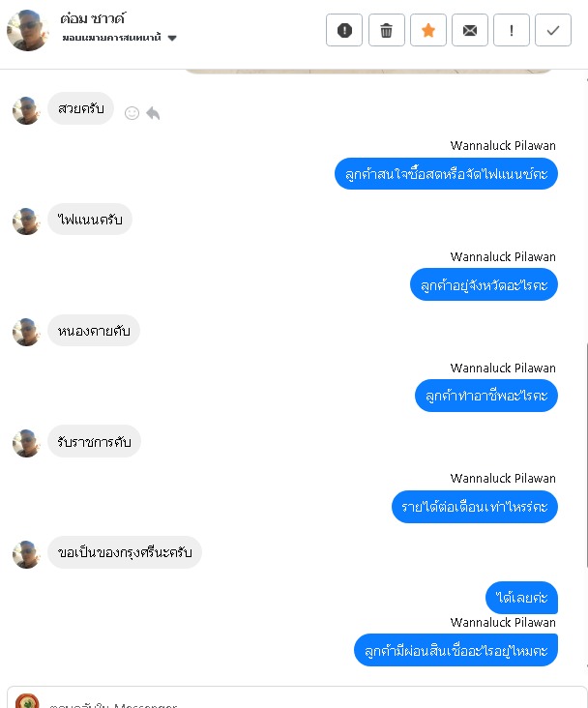Select the หนองคายคับ message bubble
588x708 pixels.
pos(94,331)
